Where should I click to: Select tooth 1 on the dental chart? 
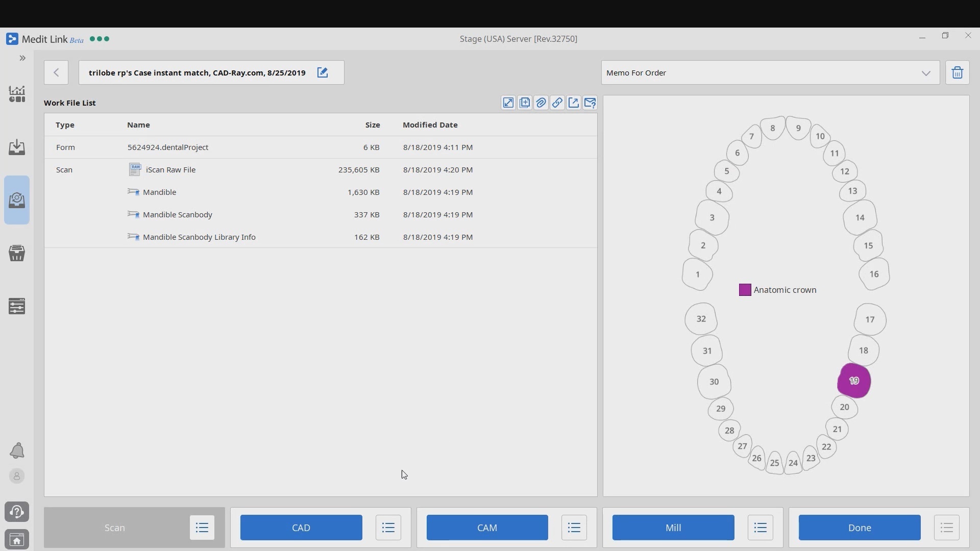(697, 274)
